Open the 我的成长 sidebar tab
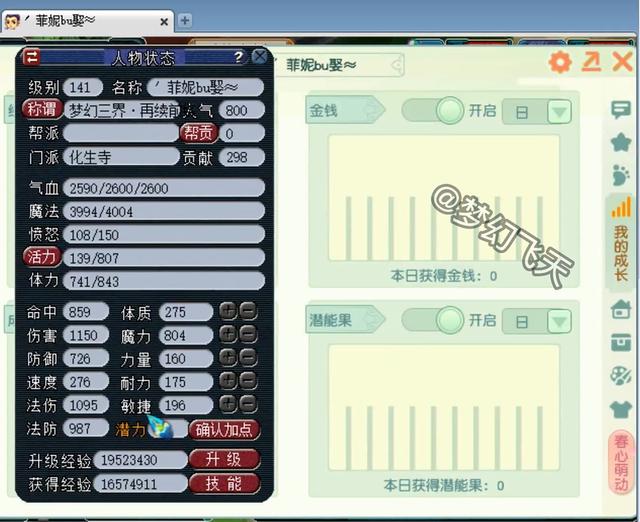Image resolution: width=640 pixels, height=522 pixels. click(x=621, y=238)
